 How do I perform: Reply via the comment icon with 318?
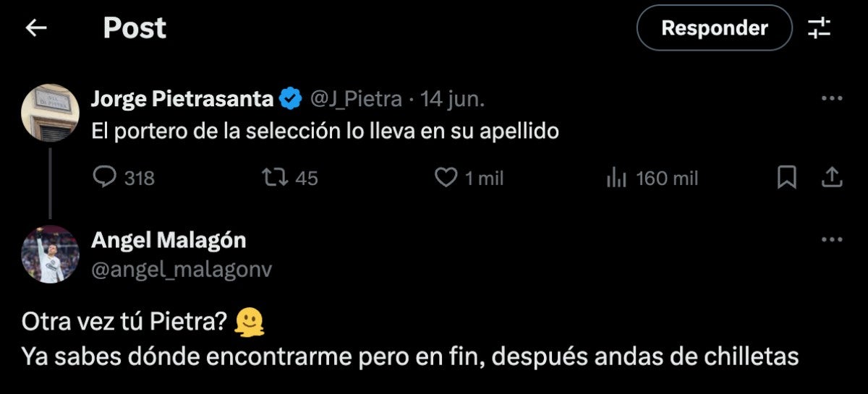tap(106, 177)
